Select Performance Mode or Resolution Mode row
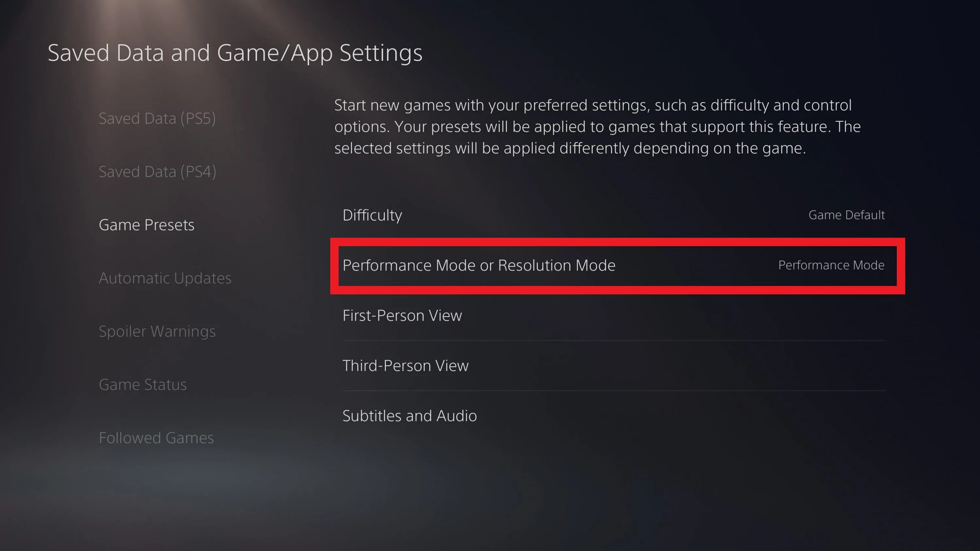The width and height of the screenshot is (980, 551). 617,265
